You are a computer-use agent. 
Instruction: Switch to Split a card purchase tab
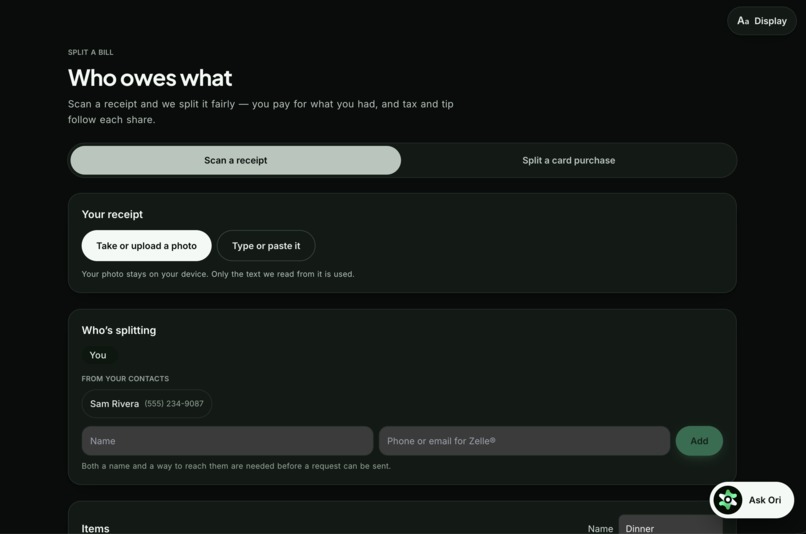(x=569, y=160)
